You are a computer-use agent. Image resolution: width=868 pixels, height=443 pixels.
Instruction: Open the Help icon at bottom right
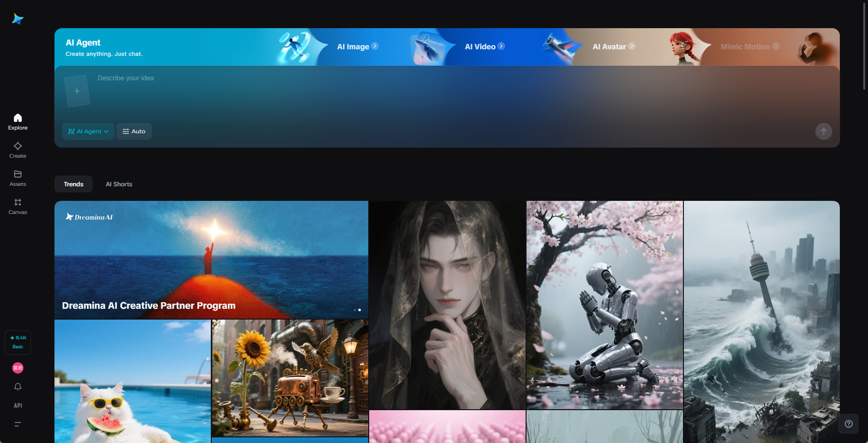point(848,423)
